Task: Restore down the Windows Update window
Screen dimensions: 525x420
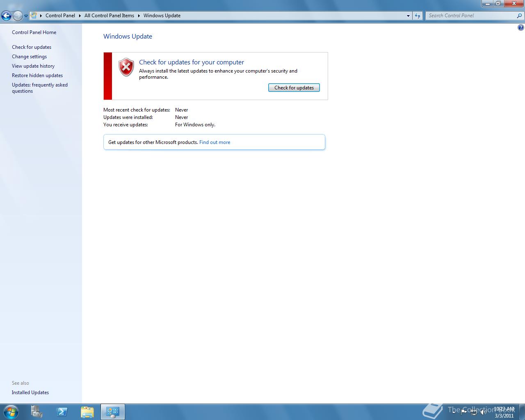Action: click(498, 4)
